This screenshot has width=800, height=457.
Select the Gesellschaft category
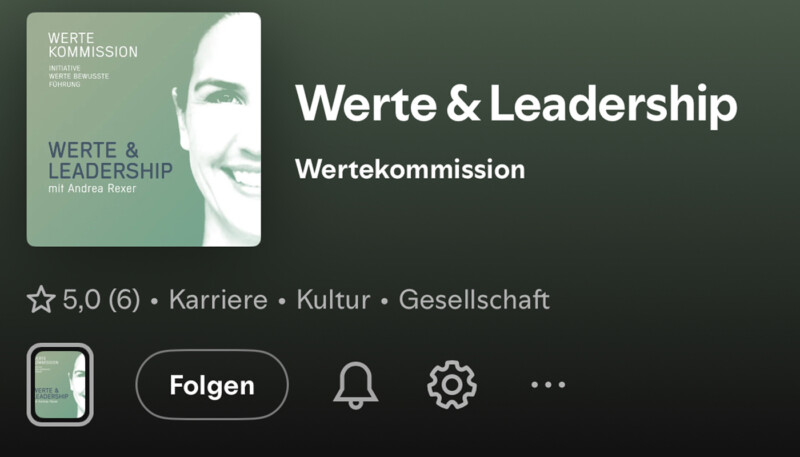[474, 299]
